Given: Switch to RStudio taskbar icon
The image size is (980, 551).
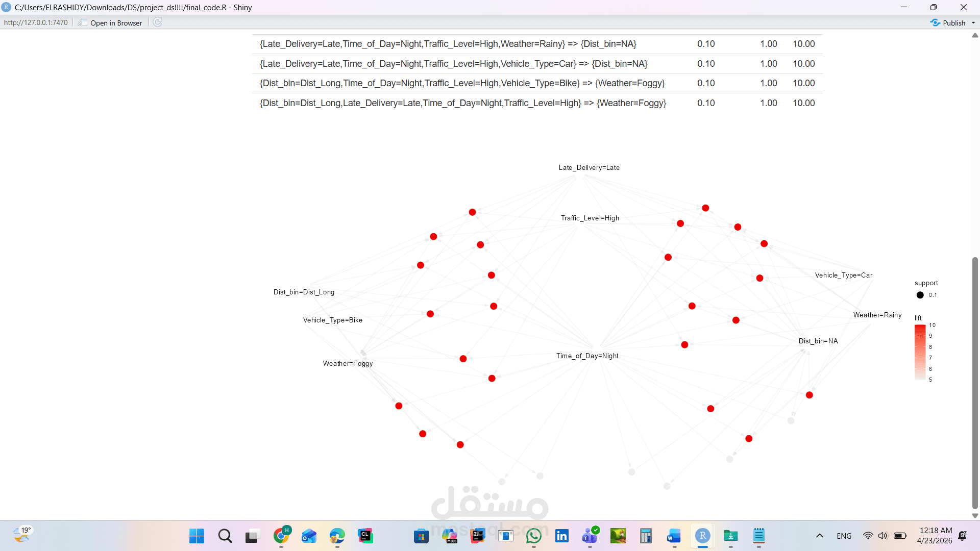Looking at the screenshot, I should coord(703,536).
